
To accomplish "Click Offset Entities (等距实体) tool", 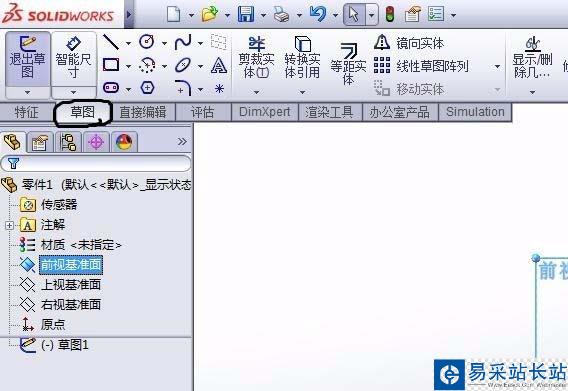I will tap(348, 65).
